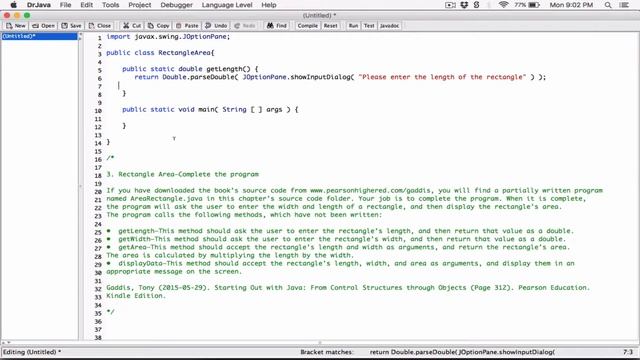Open Notification Center list icon
Viewport: 640px width, 360px height.
click(x=624, y=5)
